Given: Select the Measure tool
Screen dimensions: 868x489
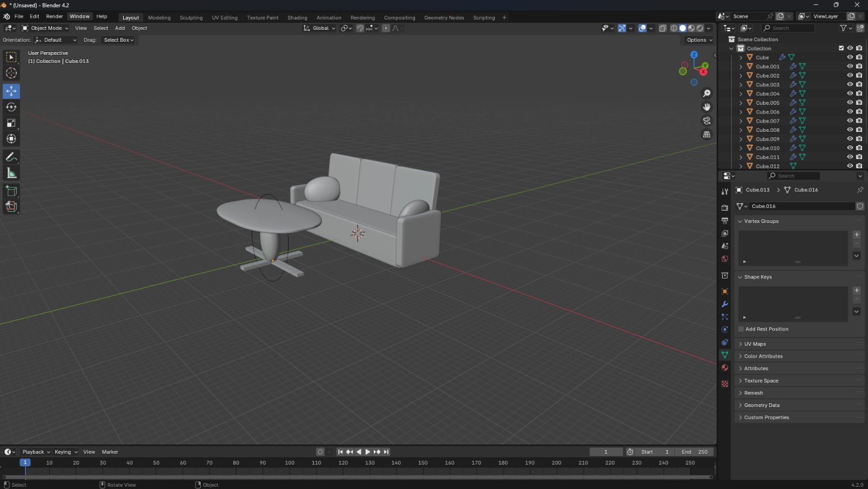Looking at the screenshot, I should click(11, 173).
